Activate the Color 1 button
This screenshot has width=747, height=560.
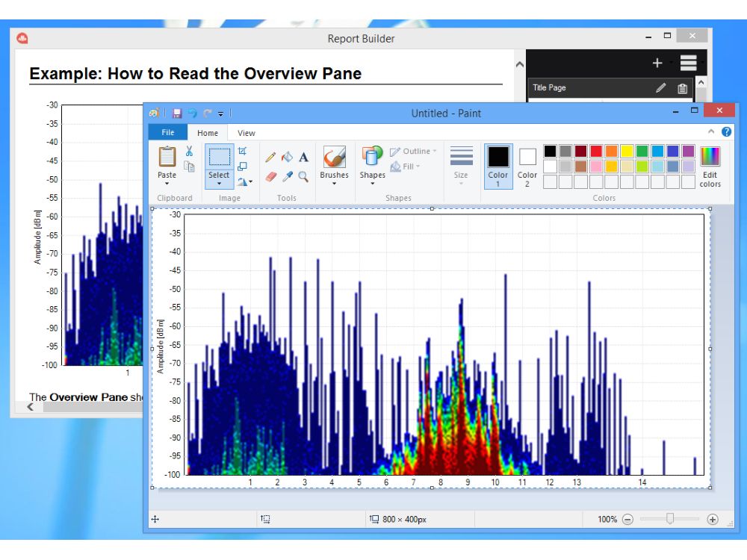coord(498,167)
